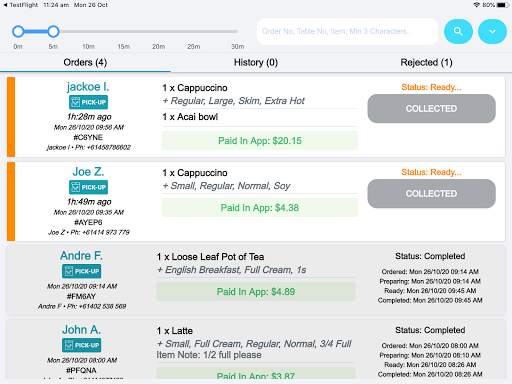Click the 20m mark on time slider
This screenshot has height=384, width=512.
pos(159,46)
